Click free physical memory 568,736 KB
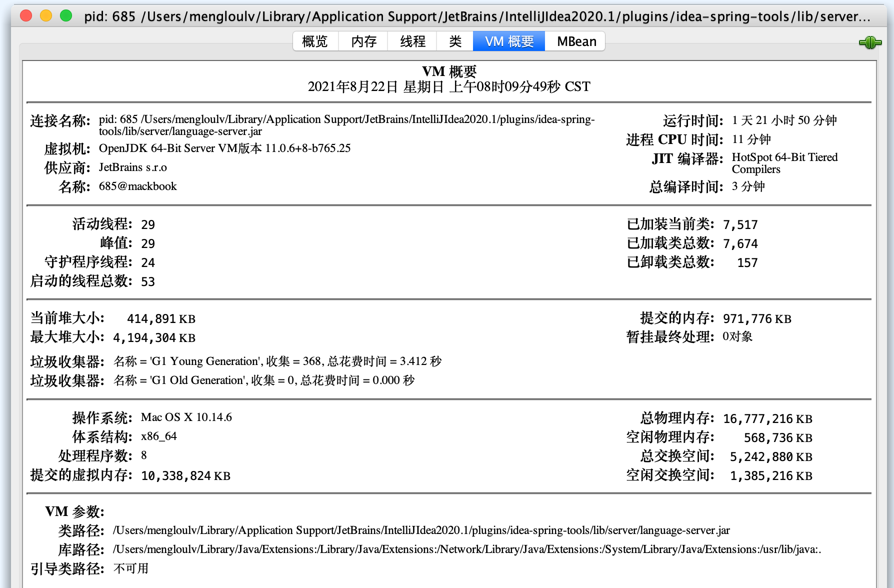Viewport: 894px width, 588px height. pyautogui.click(x=778, y=438)
